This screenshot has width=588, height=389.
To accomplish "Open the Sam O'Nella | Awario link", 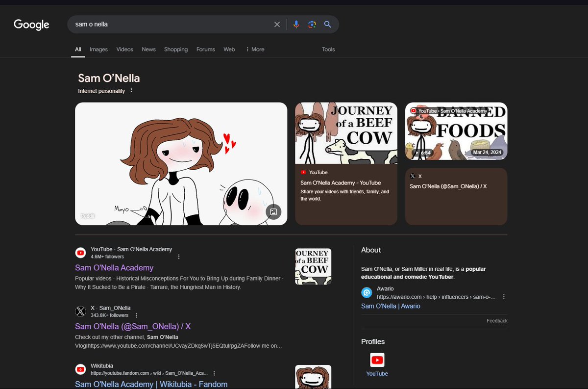I will click(x=391, y=306).
